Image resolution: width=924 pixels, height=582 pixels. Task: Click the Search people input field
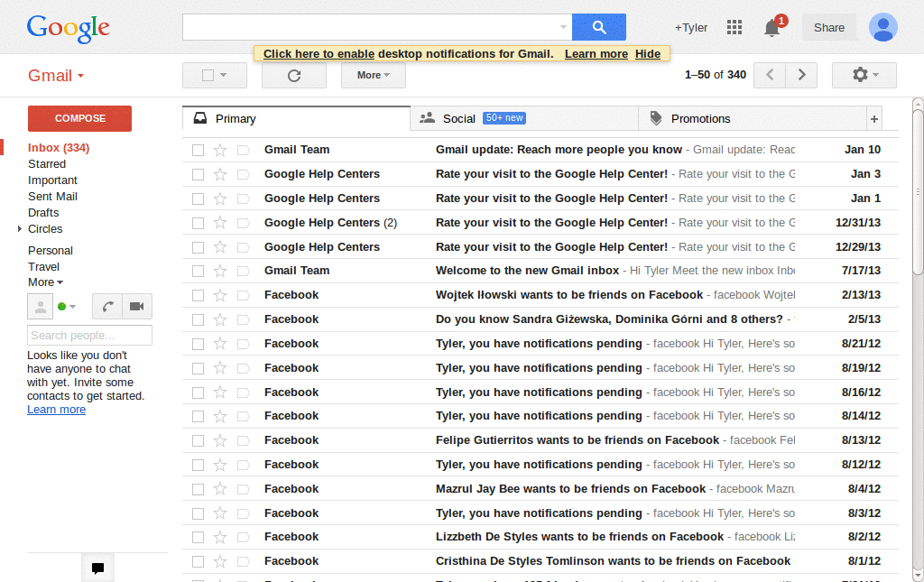(x=88, y=335)
